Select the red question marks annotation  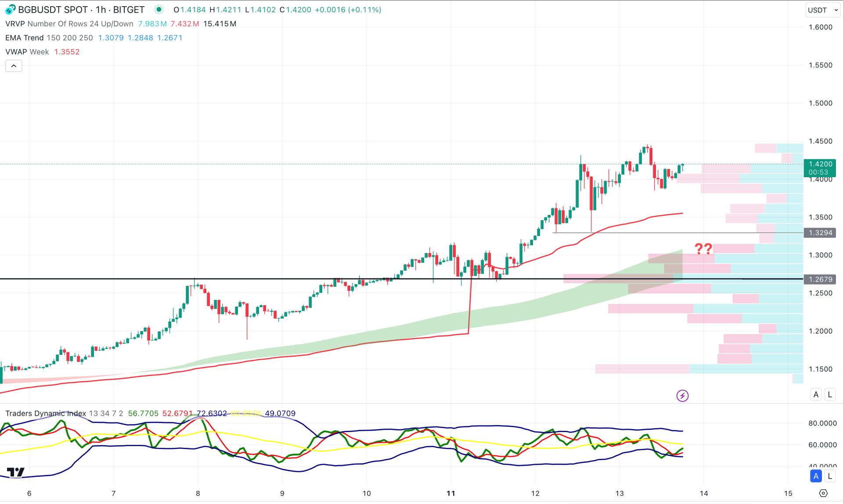pos(703,249)
